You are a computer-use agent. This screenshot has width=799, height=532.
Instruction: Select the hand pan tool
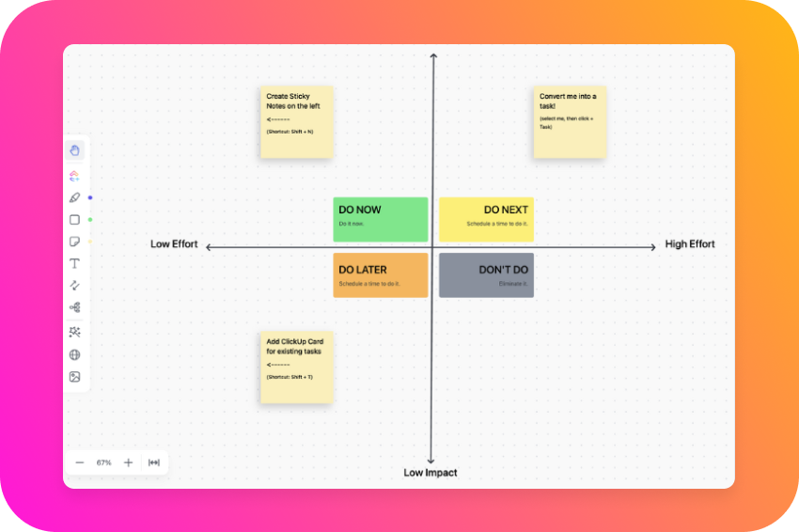click(74, 150)
